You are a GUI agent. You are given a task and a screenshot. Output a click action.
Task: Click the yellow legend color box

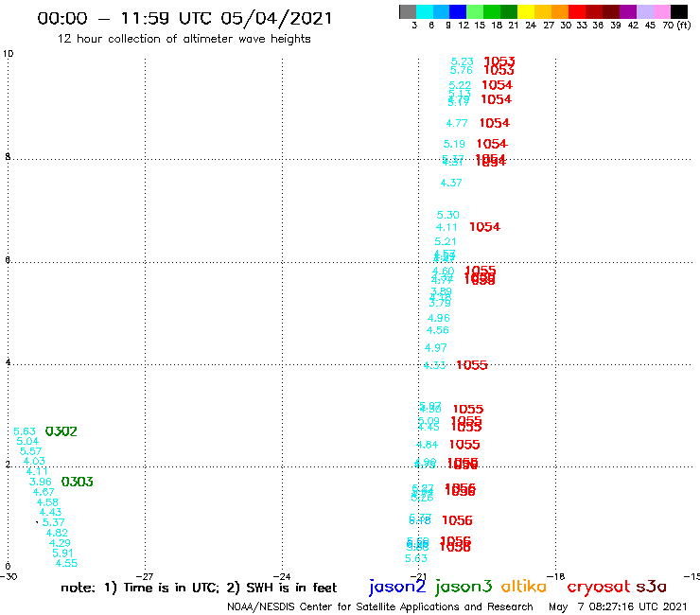tap(526, 11)
